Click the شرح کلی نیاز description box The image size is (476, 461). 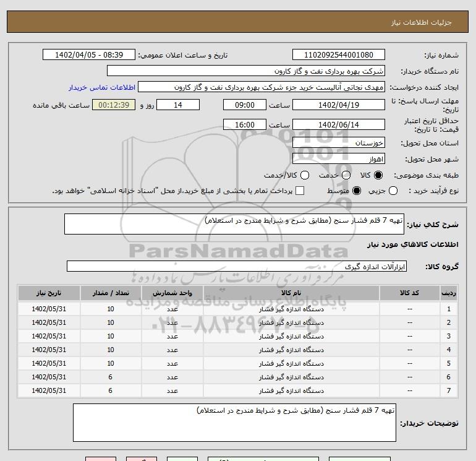pyautogui.click(x=234, y=224)
